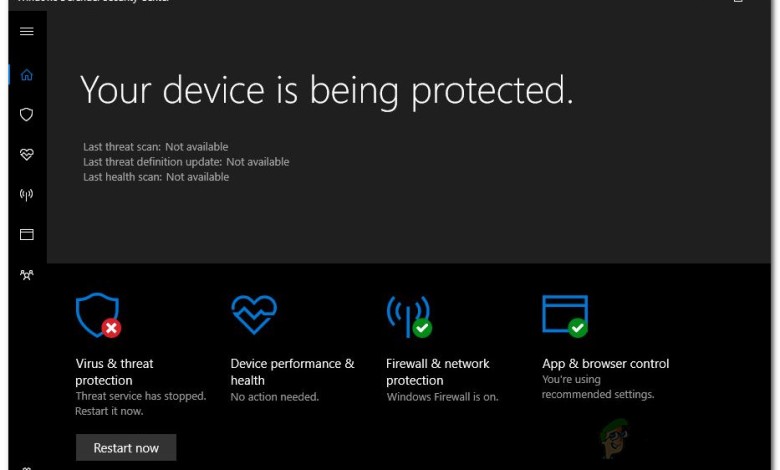Click the large Virus & threat protection shield tile icon
The height and width of the screenshot is (470, 780).
(96, 314)
